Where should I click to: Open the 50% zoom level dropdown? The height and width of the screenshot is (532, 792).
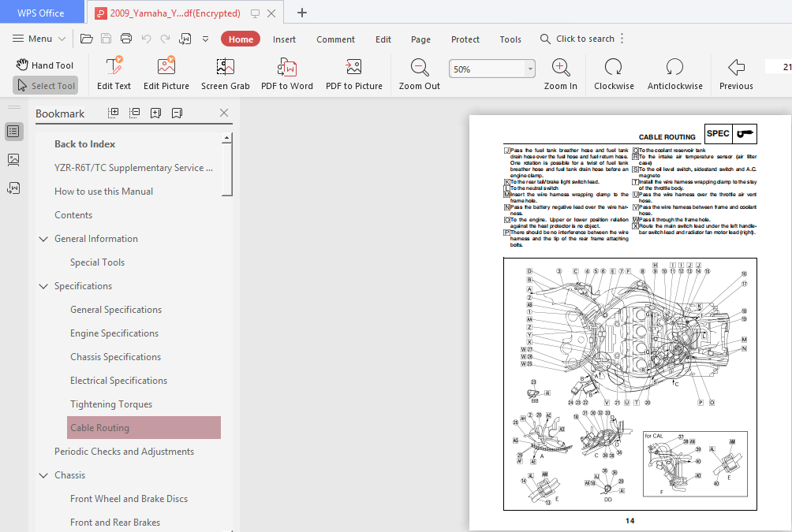(x=530, y=69)
